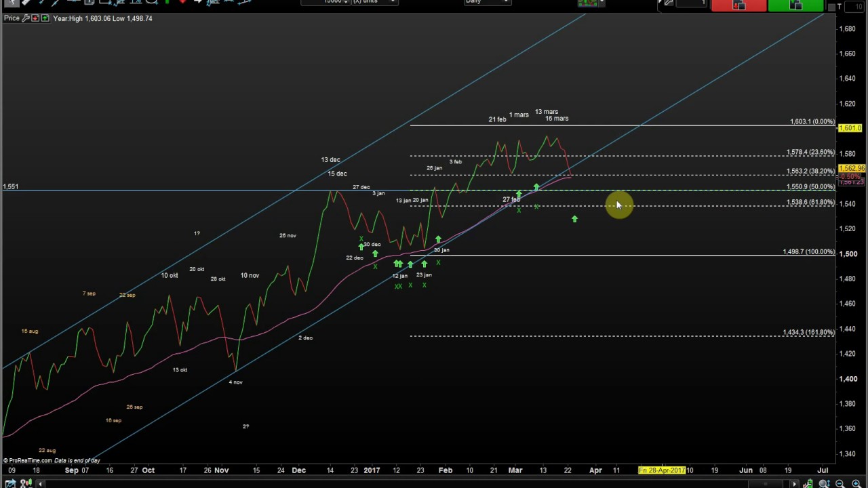Click the 1,340 price axis label
The height and width of the screenshot is (488, 868).
coord(848,454)
